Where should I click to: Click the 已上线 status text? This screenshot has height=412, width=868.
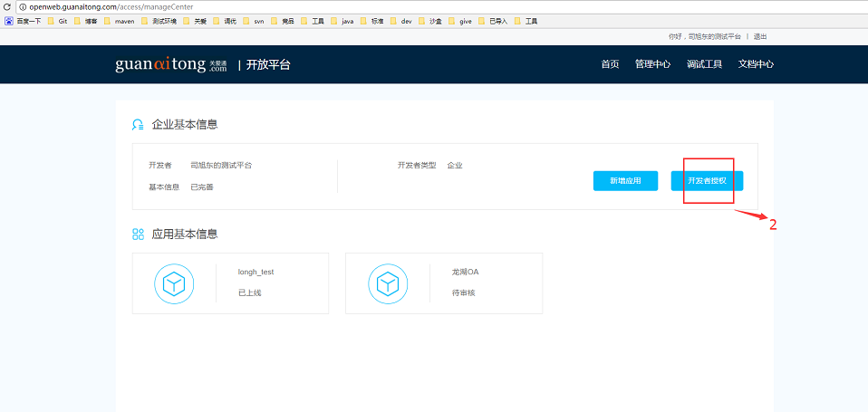click(249, 293)
